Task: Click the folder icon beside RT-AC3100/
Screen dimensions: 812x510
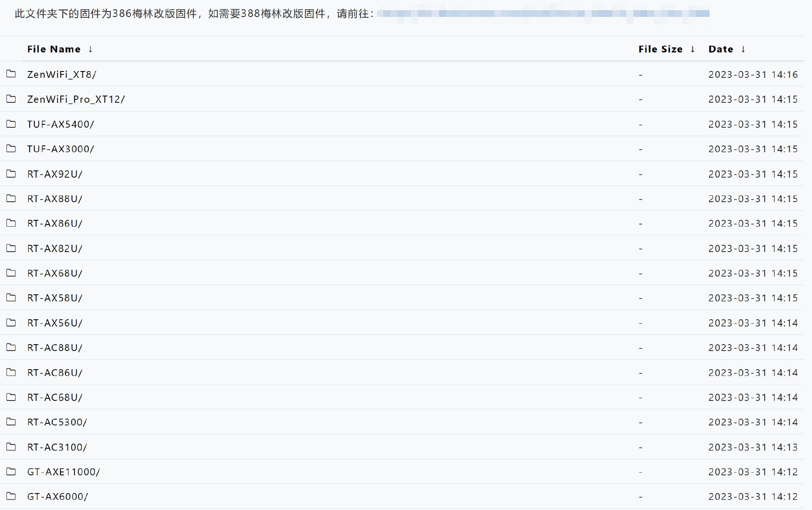Action: pos(11,447)
